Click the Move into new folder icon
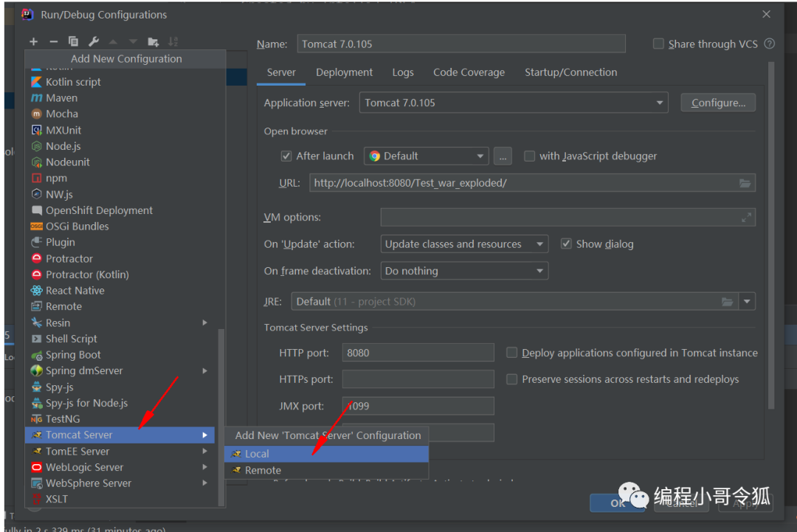This screenshot has width=797, height=532. click(153, 41)
